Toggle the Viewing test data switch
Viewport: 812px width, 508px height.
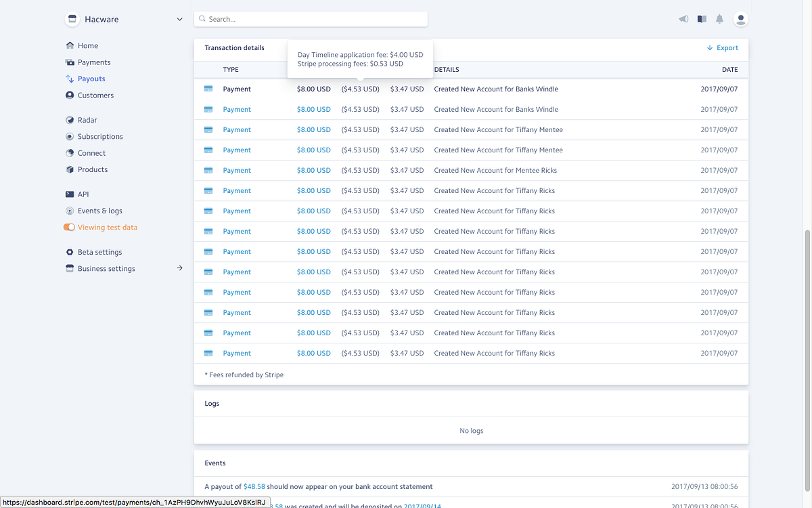[69, 228]
